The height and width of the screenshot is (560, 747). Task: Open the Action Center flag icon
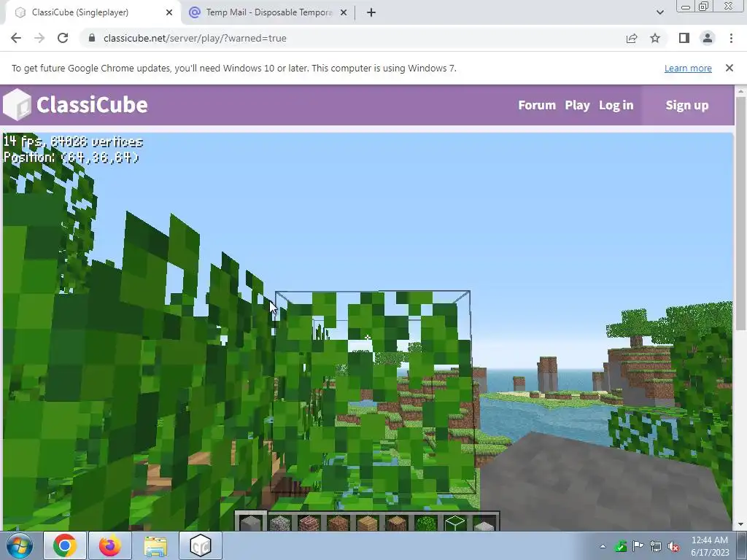638,546
